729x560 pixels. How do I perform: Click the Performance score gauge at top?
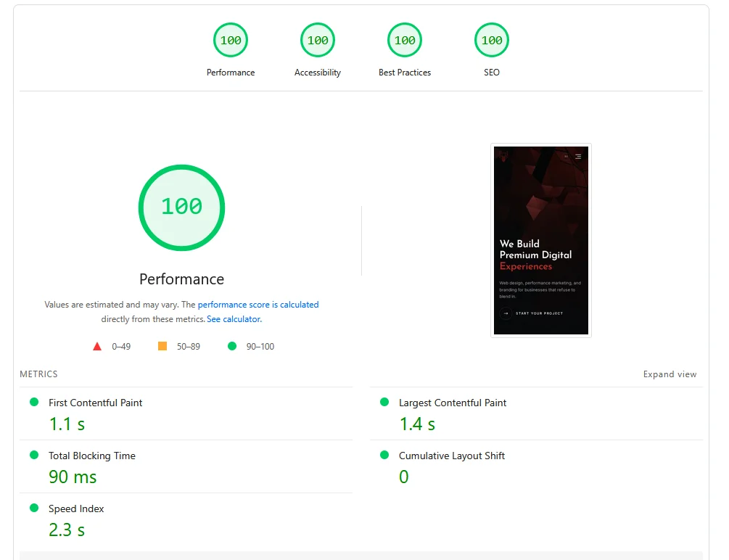click(x=231, y=40)
